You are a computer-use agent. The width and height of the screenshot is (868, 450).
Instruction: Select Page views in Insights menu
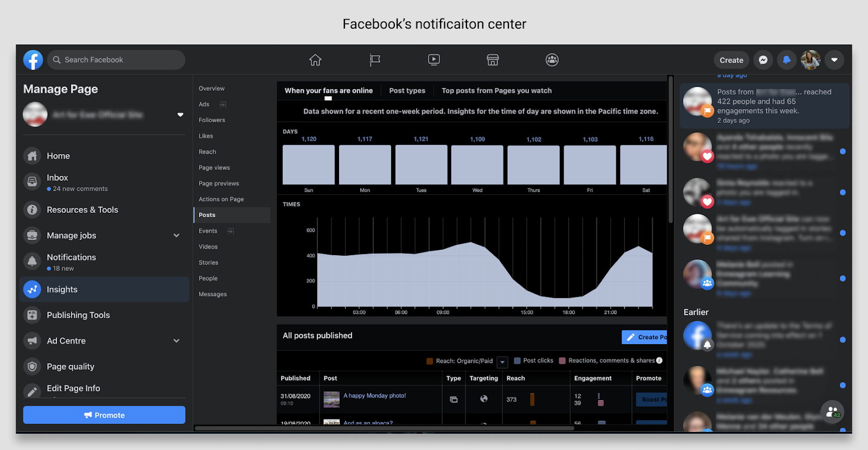point(214,168)
